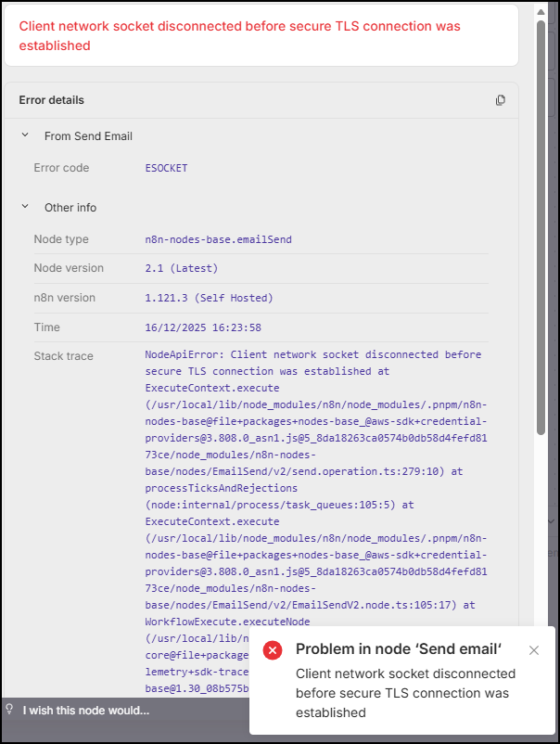This screenshot has height=744, width=560.
Task: Click the Other info label
Action: (x=70, y=208)
